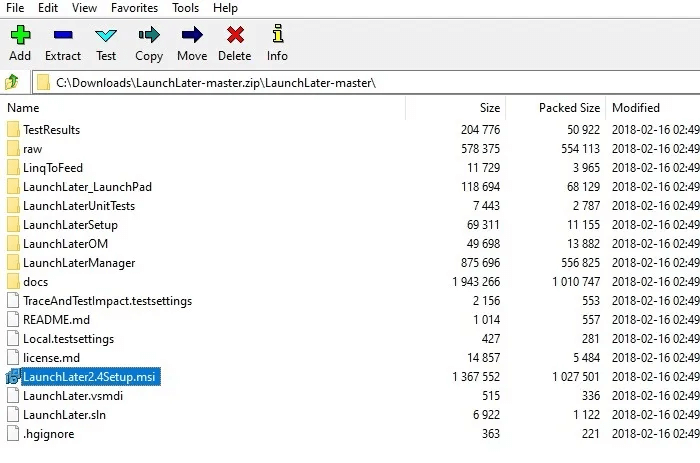
Task: Click the Copy arrow icon
Action: point(149,35)
